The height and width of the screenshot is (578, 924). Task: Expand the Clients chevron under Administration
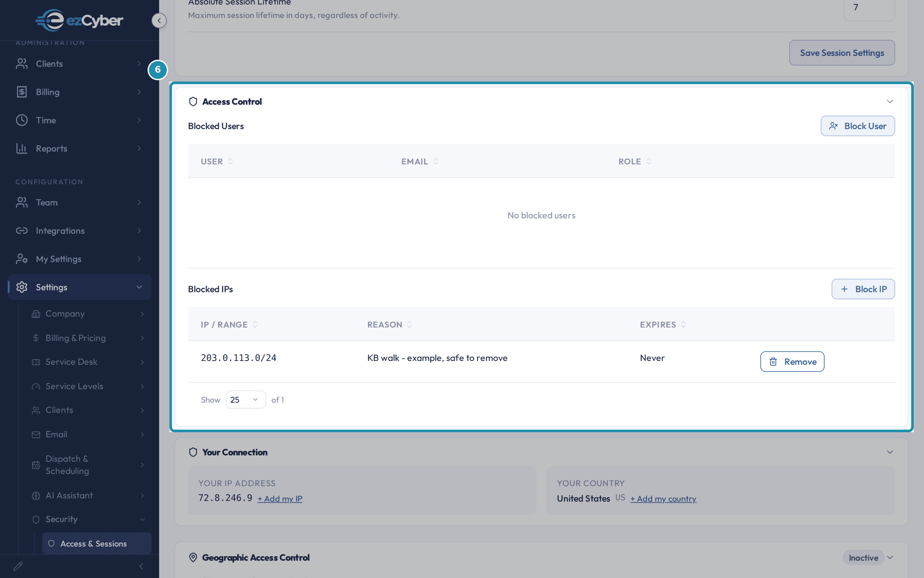tap(139, 64)
